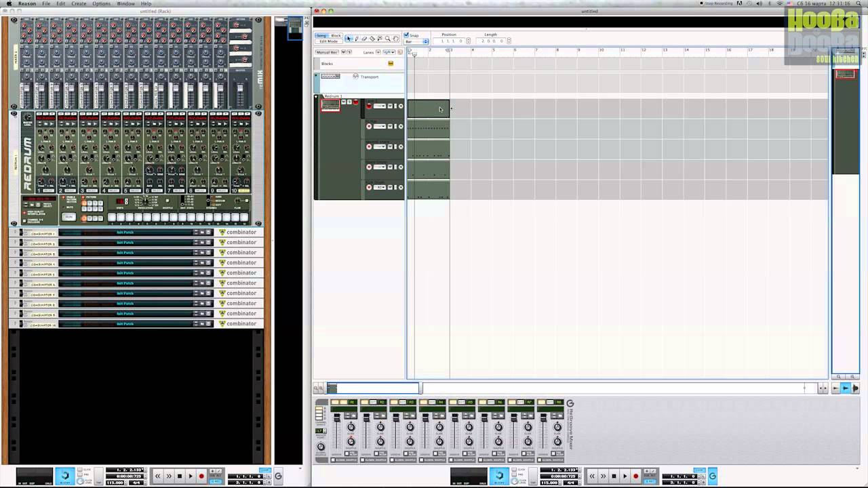
Task: Click the Tap tempo button in rack transport
Action: pyautogui.click(x=98, y=476)
